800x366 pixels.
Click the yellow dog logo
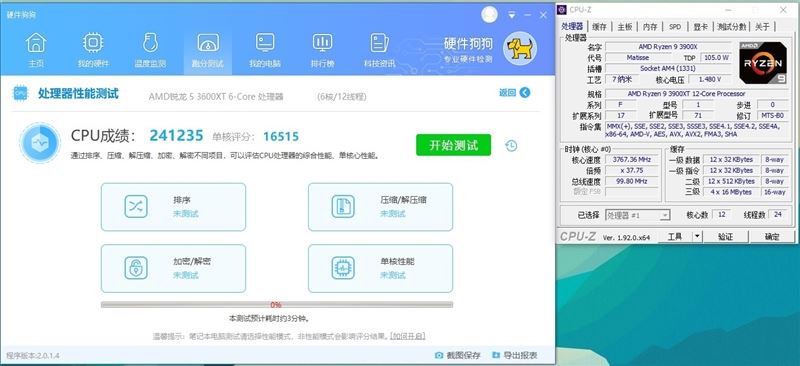[520, 48]
